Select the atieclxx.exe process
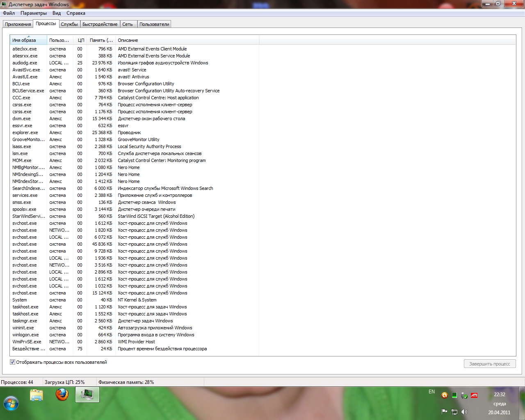 (x=135, y=49)
